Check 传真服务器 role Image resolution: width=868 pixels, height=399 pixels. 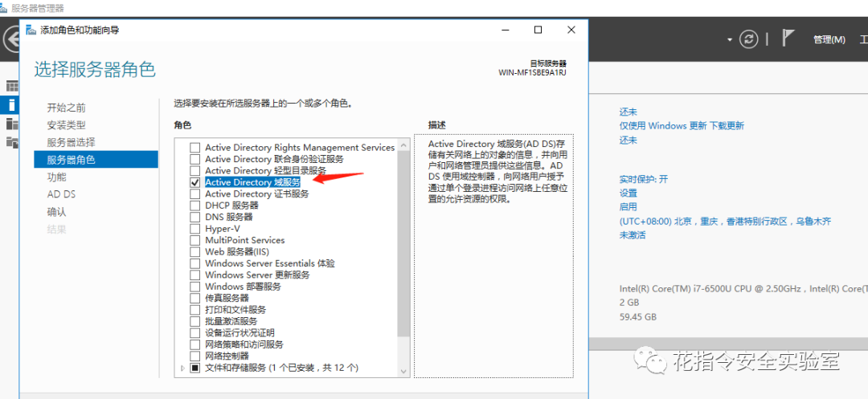pos(194,299)
